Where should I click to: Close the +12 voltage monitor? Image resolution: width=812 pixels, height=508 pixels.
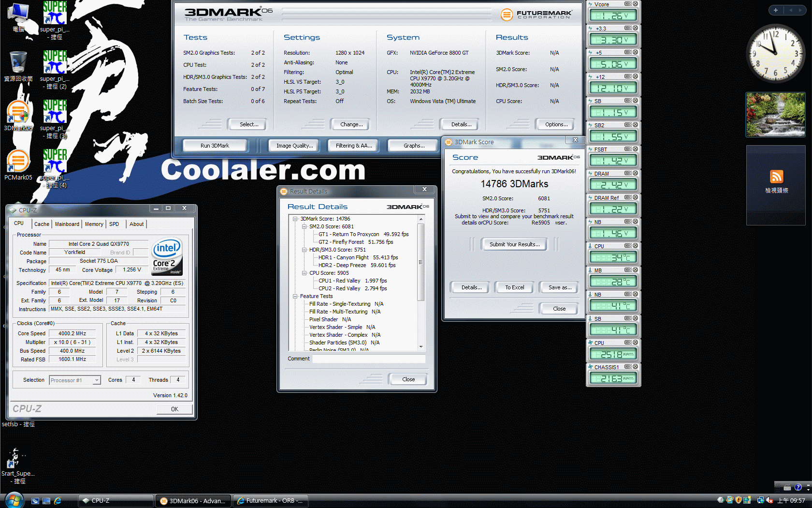[635, 76]
